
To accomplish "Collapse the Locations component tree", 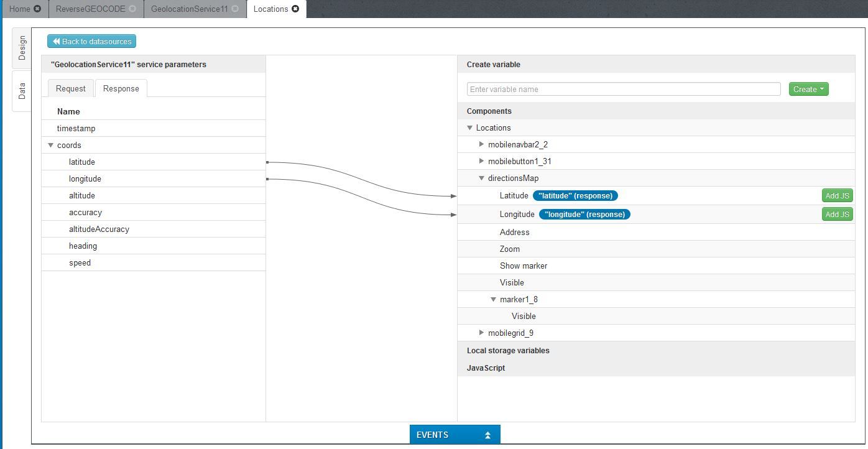I will coord(469,128).
